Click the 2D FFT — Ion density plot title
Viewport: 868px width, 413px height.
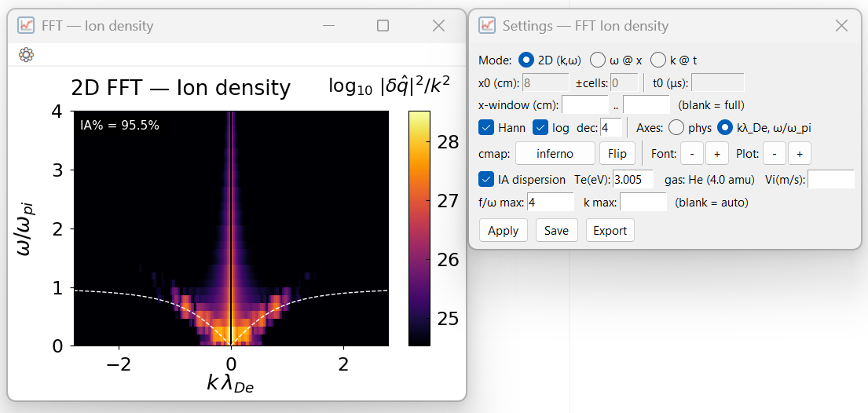tap(181, 88)
